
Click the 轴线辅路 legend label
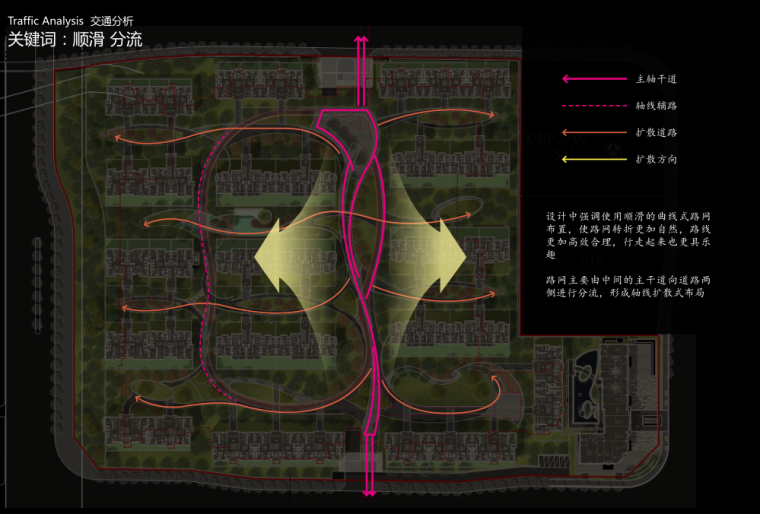coord(655,106)
